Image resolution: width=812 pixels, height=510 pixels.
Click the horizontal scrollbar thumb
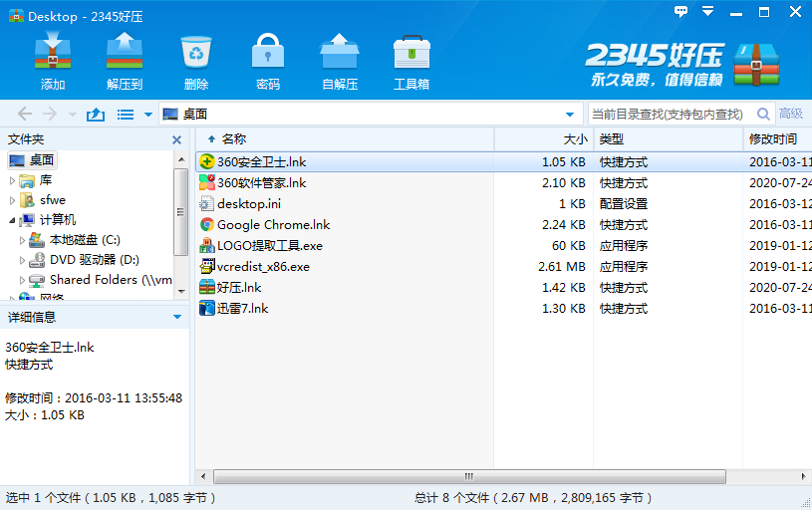[x=469, y=476]
